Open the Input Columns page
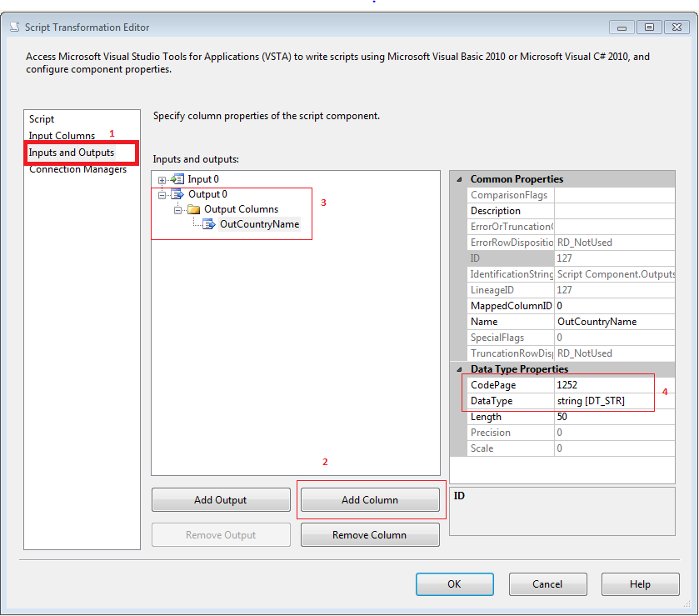This screenshot has width=699, height=616. click(x=62, y=135)
